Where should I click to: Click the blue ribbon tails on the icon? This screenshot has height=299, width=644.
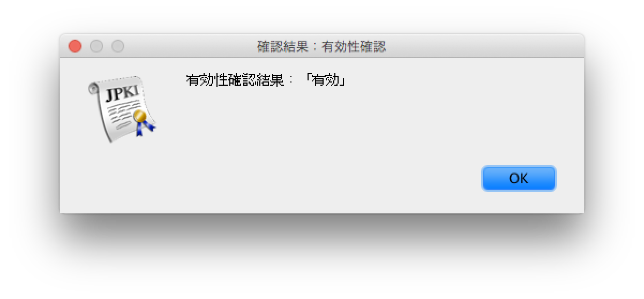point(145,128)
